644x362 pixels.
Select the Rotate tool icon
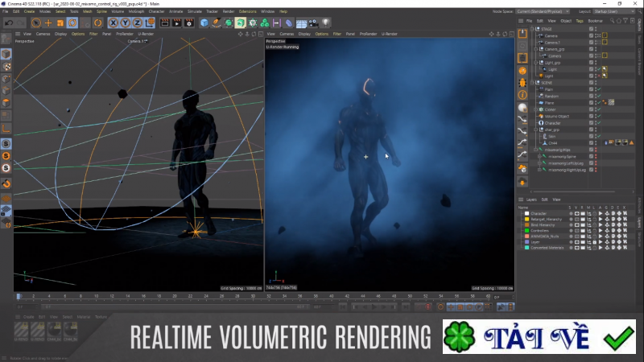pyautogui.click(x=73, y=23)
